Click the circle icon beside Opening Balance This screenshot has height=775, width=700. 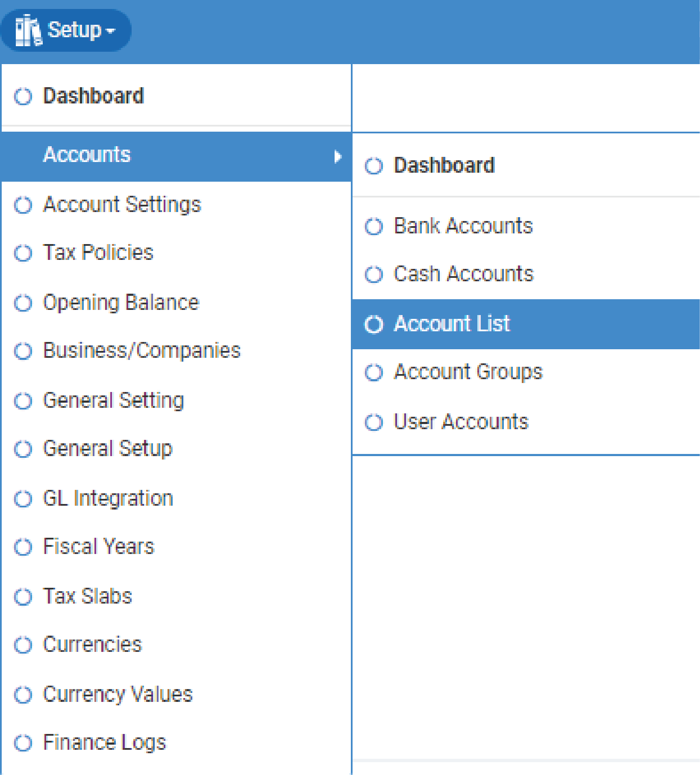(23, 303)
